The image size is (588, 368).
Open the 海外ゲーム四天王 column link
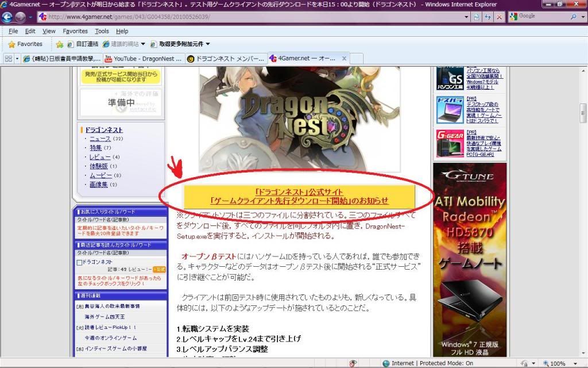(x=105, y=317)
